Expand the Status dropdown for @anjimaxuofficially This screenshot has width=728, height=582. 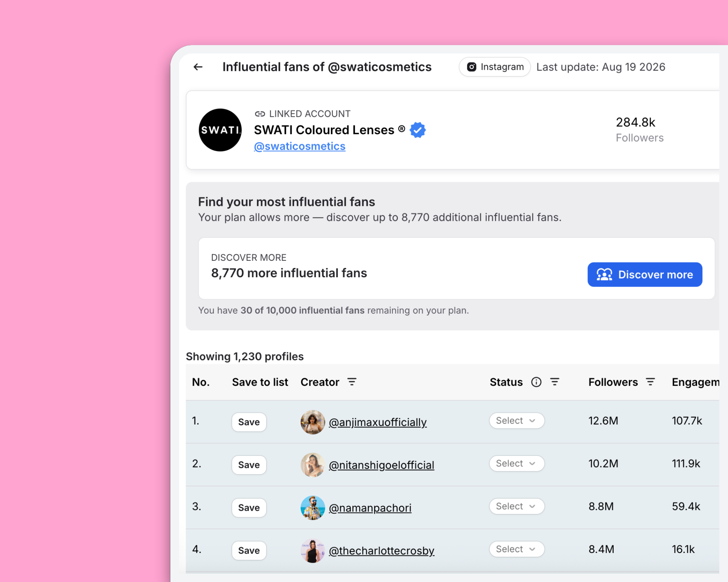[x=517, y=420]
